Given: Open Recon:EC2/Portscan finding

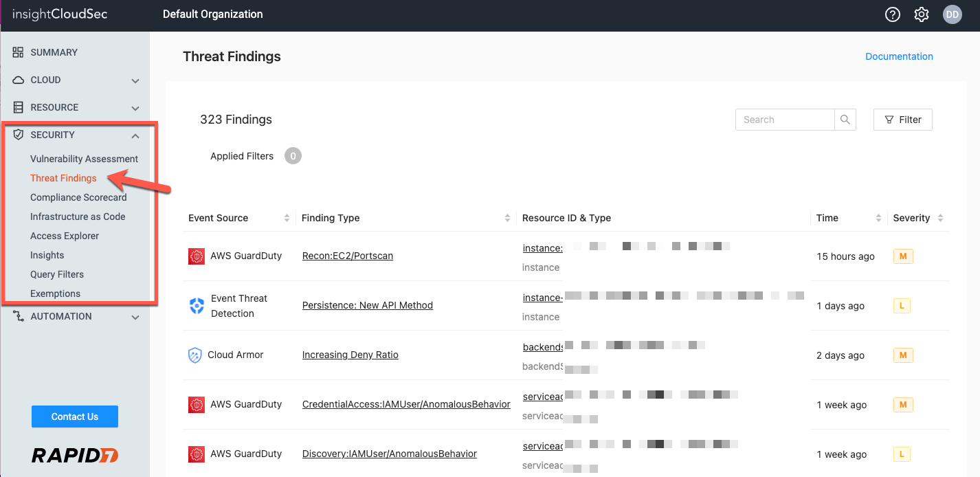Looking at the screenshot, I should tap(348, 256).
